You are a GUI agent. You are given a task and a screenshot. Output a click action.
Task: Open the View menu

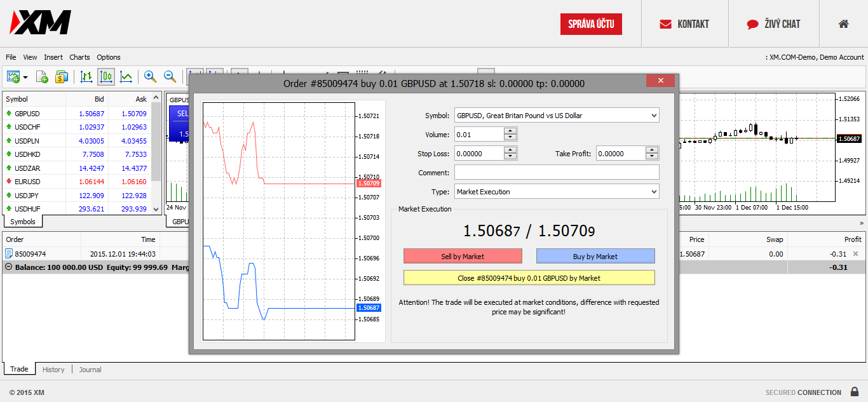[x=30, y=57]
